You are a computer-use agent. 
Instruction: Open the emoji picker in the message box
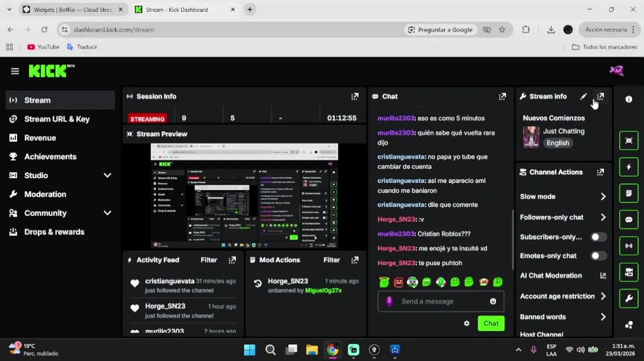pos(493,301)
